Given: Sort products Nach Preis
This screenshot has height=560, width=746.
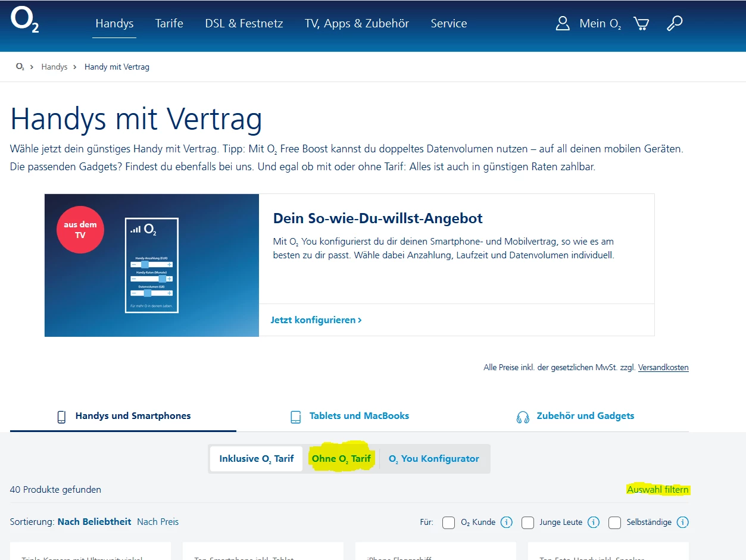Looking at the screenshot, I should [158, 522].
